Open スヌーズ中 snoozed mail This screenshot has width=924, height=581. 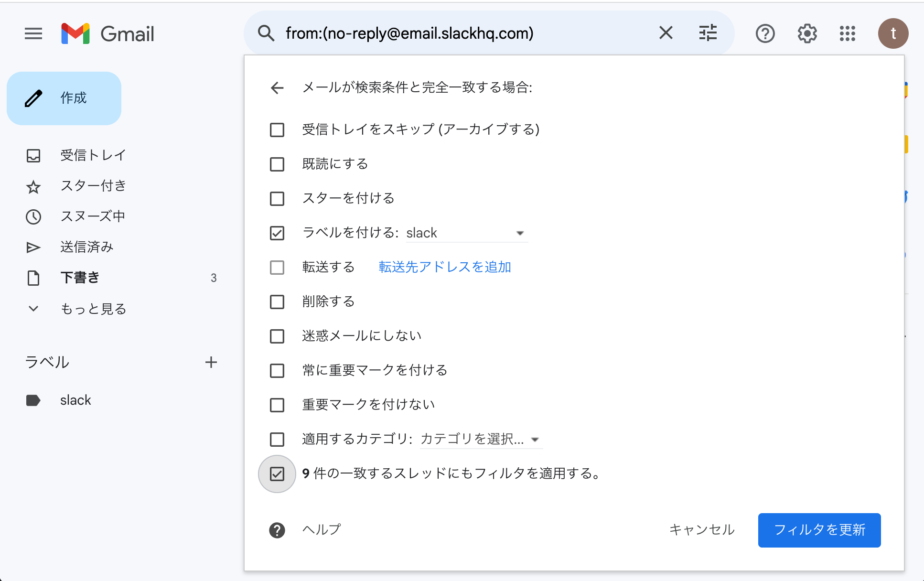coord(93,216)
